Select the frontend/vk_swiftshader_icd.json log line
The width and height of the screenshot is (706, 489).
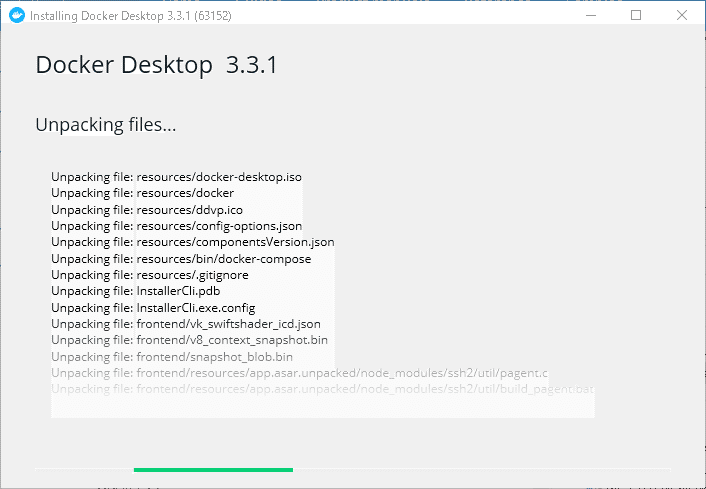tap(186, 324)
